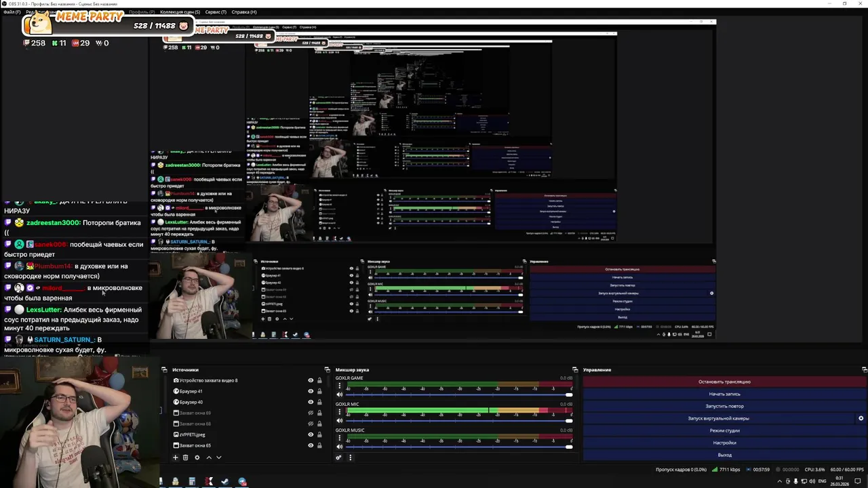The width and height of the screenshot is (868, 488).
Task: Toggle lock on Устройство захвата видео 8
Action: pyautogui.click(x=319, y=380)
